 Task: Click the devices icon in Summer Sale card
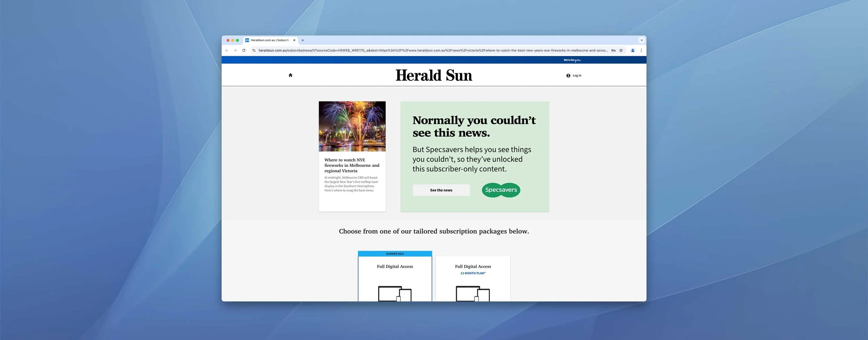coord(395,294)
